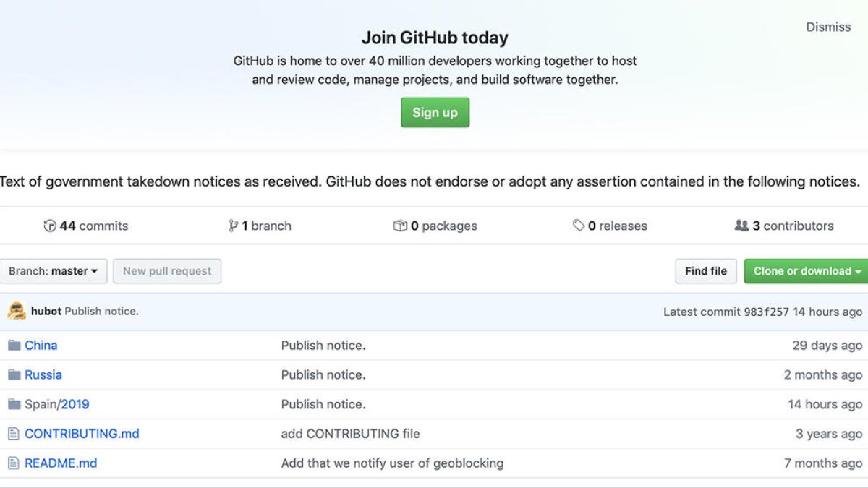Open the Branch: master dropdown
This screenshot has width=868, height=488.
(x=54, y=271)
